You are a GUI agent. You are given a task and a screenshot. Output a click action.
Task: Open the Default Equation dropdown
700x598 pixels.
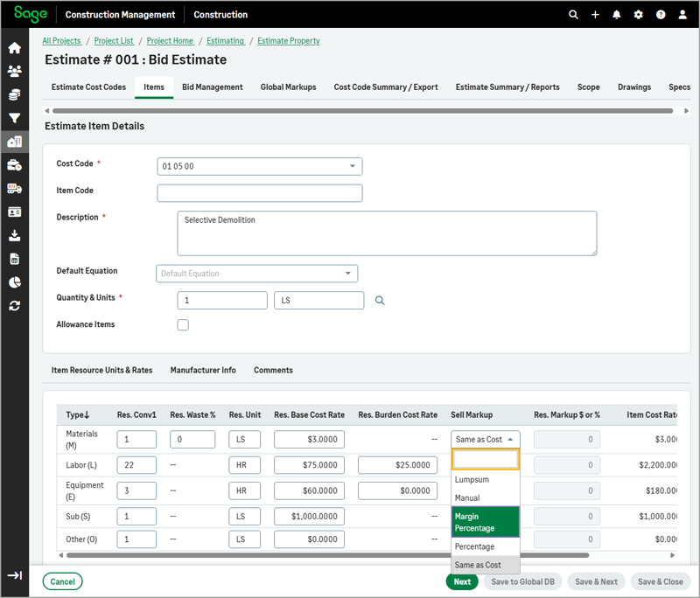click(x=256, y=273)
